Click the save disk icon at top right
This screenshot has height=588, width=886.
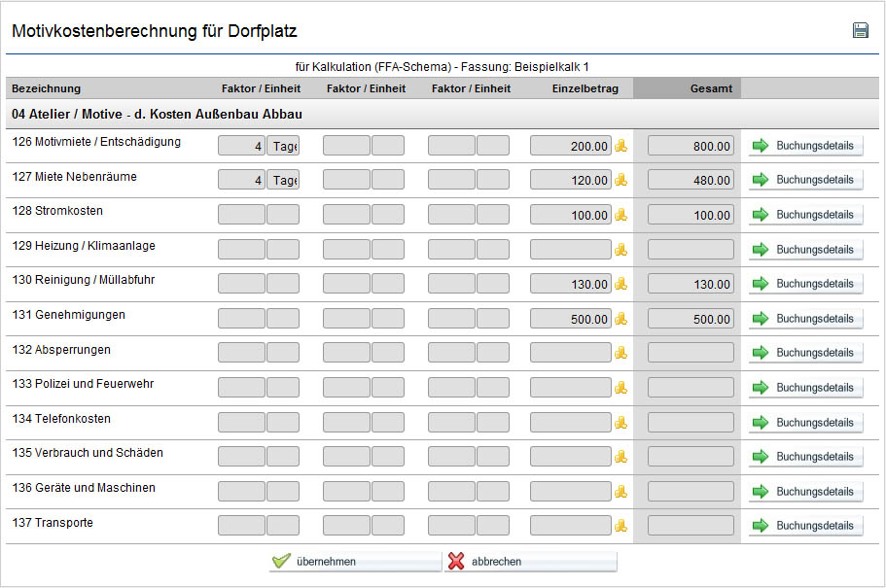pos(860,30)
